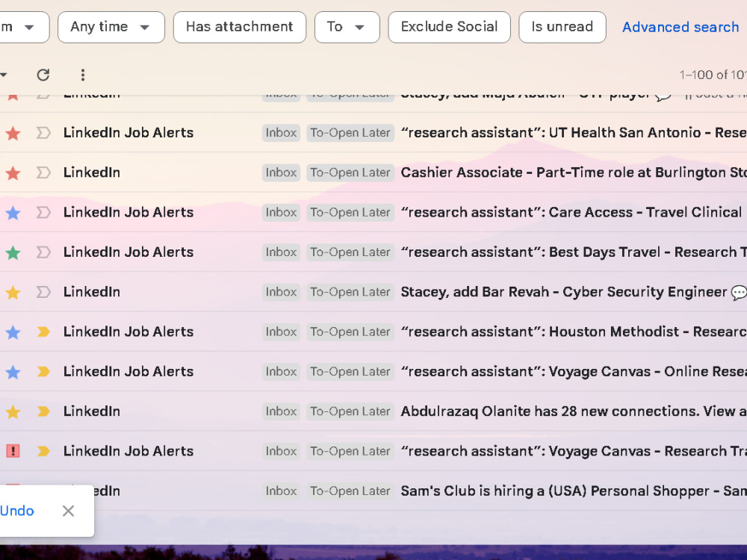
Task: Click To-Open Later label on Care Access email
Action: tap(350, 212)
